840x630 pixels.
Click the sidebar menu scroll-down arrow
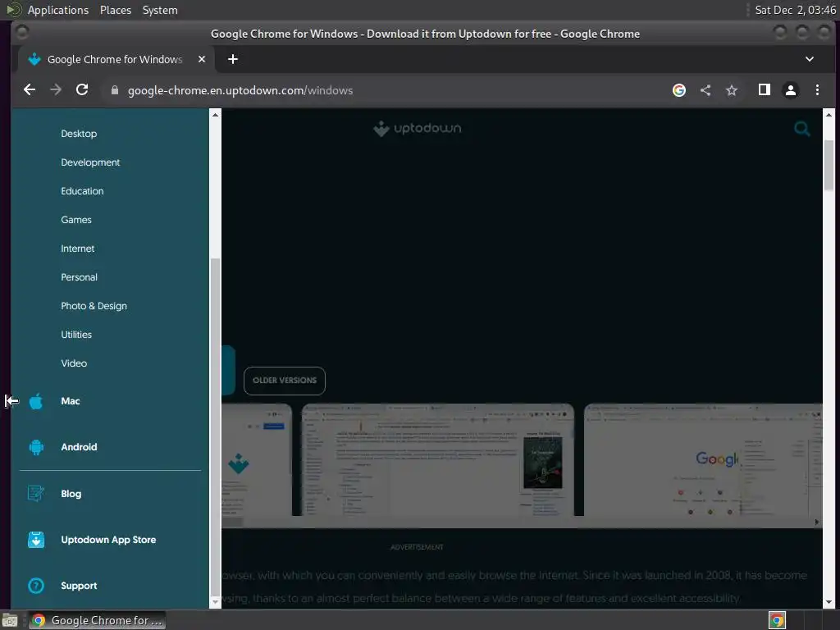pyautogui.click(x=215, y=602)
